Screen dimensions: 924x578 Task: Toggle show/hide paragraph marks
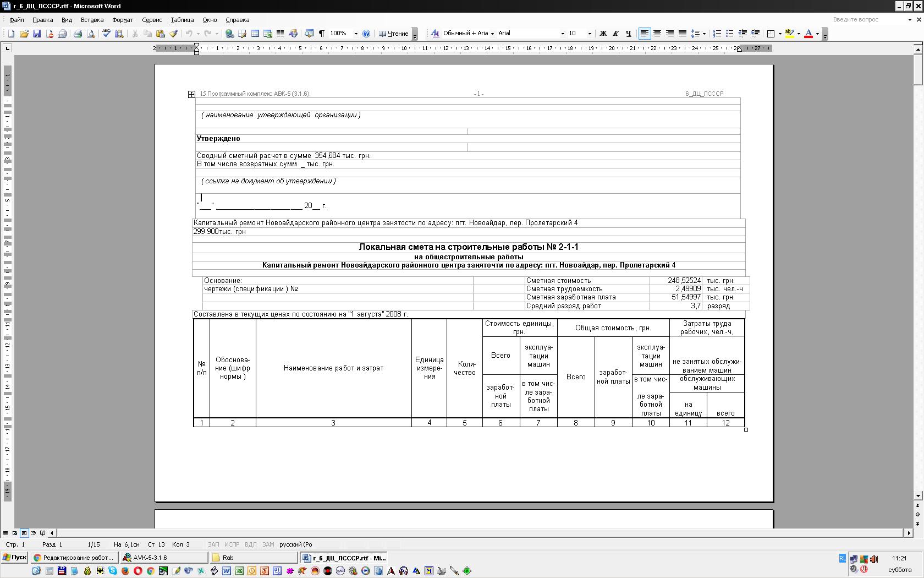pos(322,34)
